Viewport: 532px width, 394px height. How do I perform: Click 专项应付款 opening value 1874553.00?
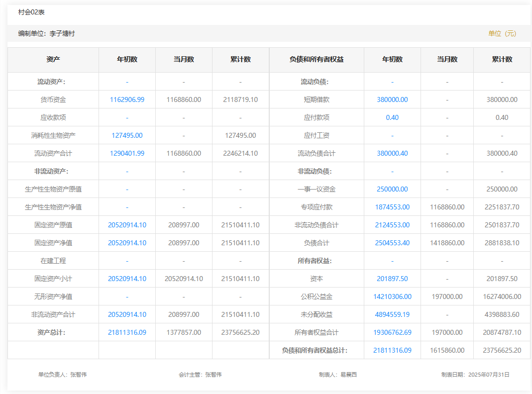(x=392, y=207)
